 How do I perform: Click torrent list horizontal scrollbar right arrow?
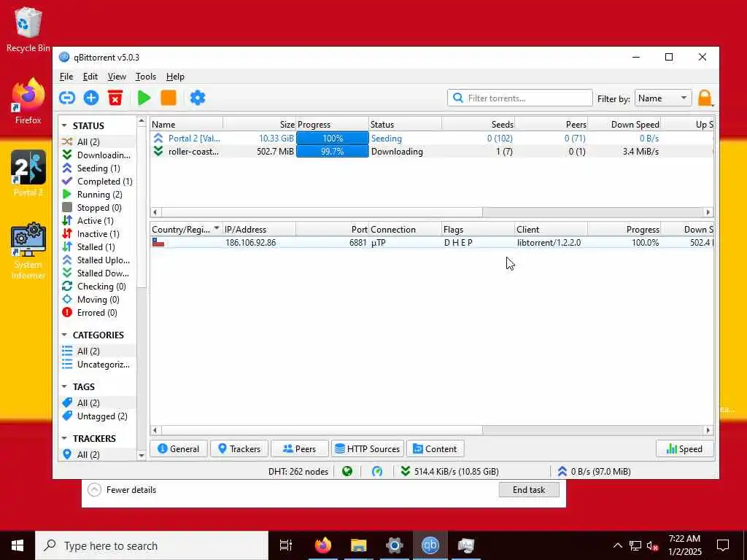click(x=708, y=212)
